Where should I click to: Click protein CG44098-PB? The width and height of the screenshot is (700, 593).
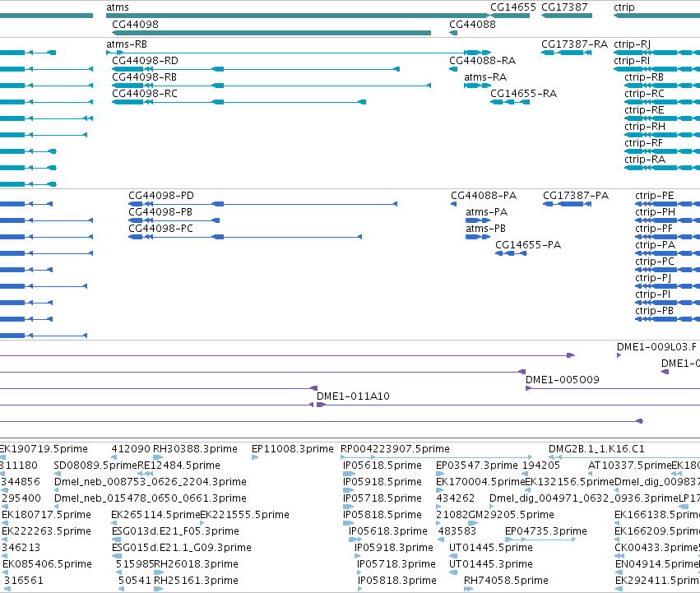point(174,220)
